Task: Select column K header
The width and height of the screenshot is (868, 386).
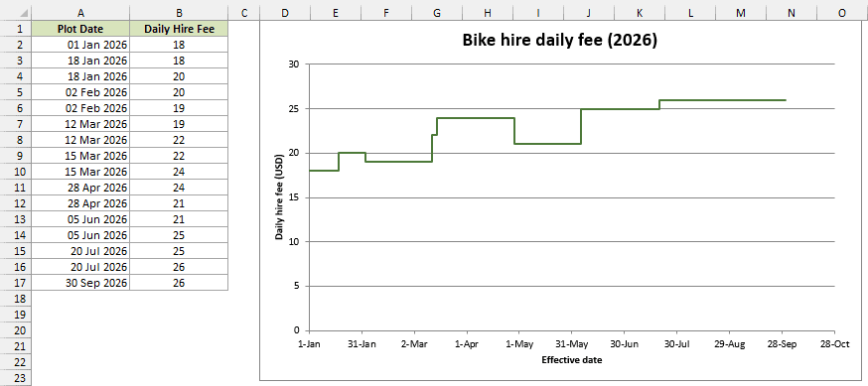Action: coord(640,13)
